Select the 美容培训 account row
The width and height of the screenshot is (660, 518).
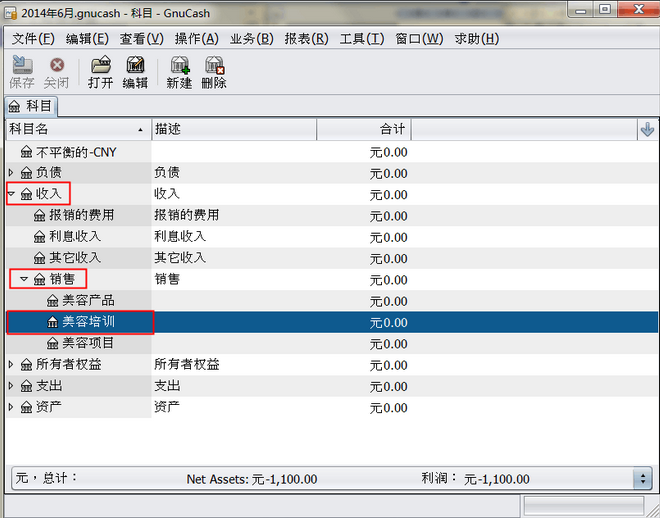[x=332, y=322]
